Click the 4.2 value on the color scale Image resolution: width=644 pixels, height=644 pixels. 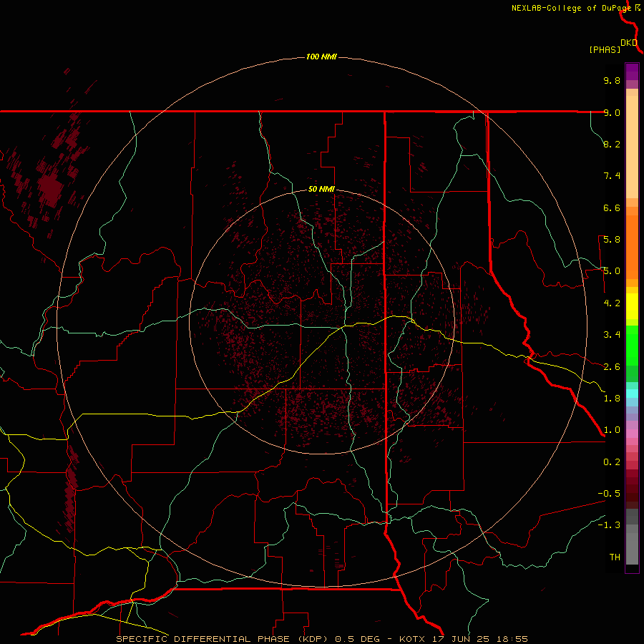pos(612,303)
